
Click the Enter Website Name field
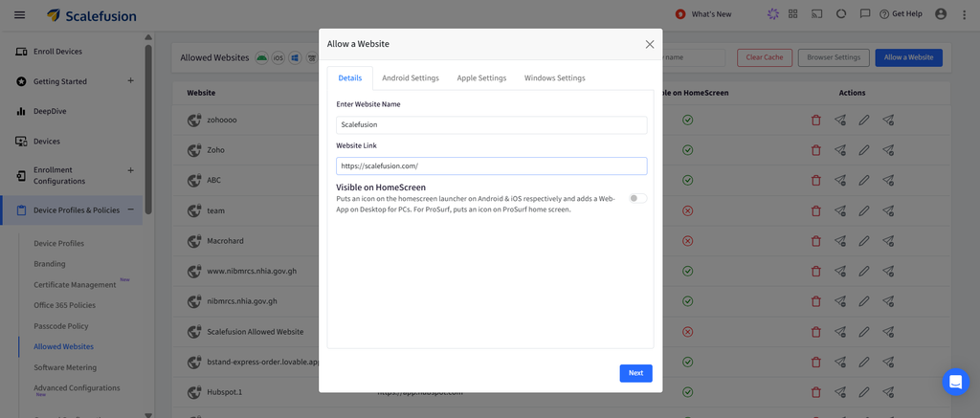click(x=491, y=124)
